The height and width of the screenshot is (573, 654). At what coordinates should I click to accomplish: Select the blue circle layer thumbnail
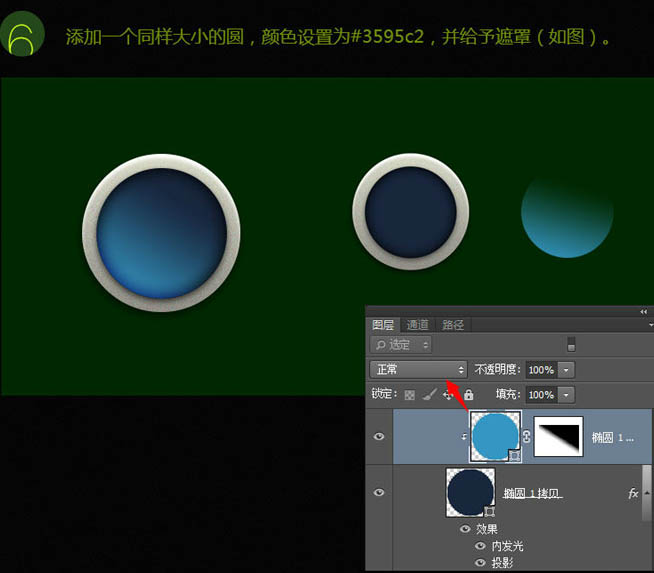click(x=495, y=437)
